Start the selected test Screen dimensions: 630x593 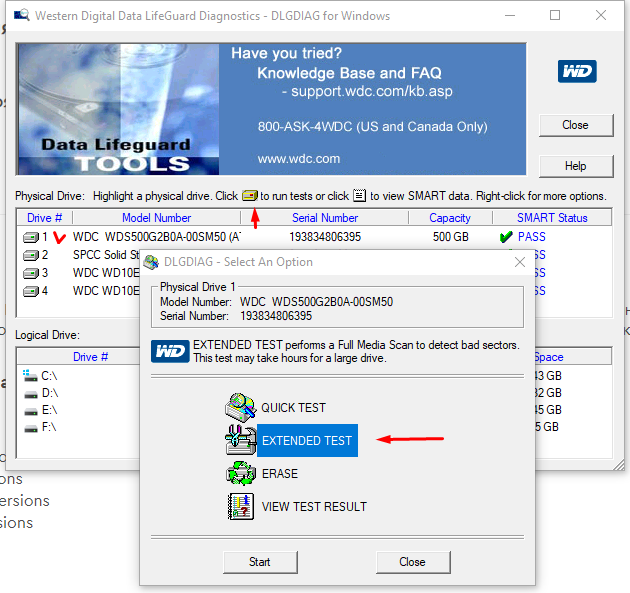[x=260, y=562]
